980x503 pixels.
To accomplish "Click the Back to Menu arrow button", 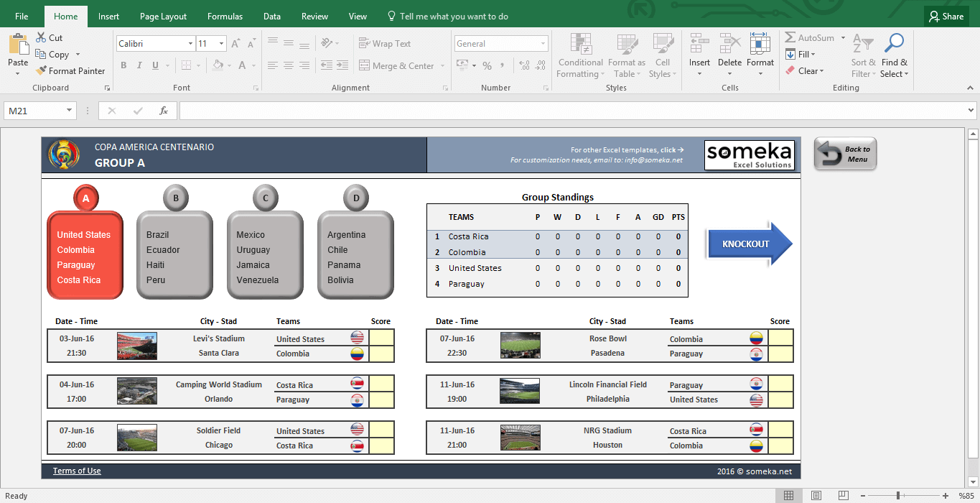I will click(845, 154).
